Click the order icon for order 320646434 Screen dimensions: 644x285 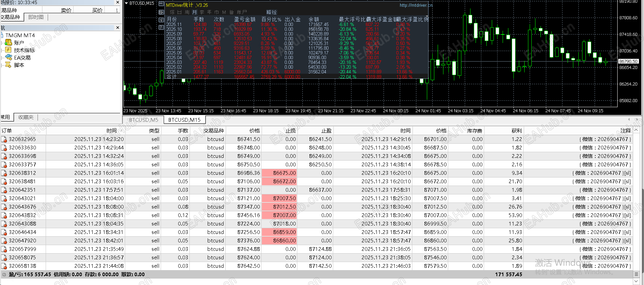point(4,232)
